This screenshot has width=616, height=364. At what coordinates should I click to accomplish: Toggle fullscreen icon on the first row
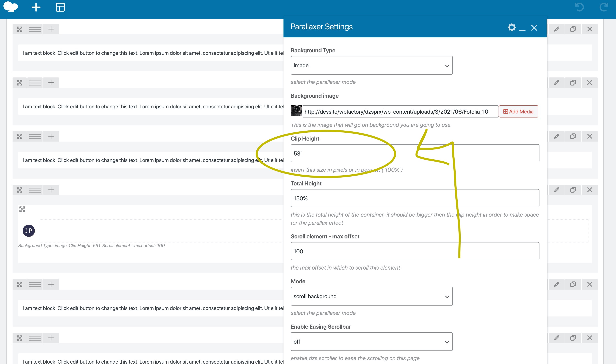[20, 29]
